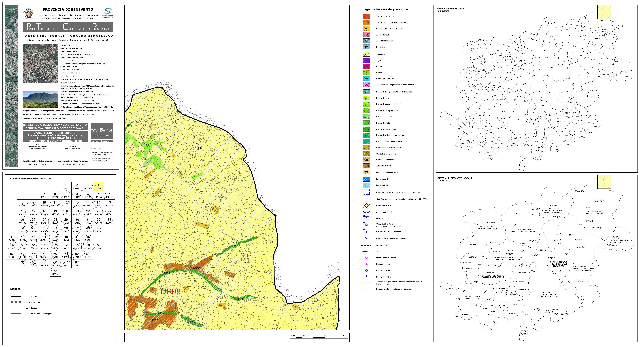Click the 'UNITA' DI PAESAGGIO' heading
644x347 pixels.
point(450,9)
